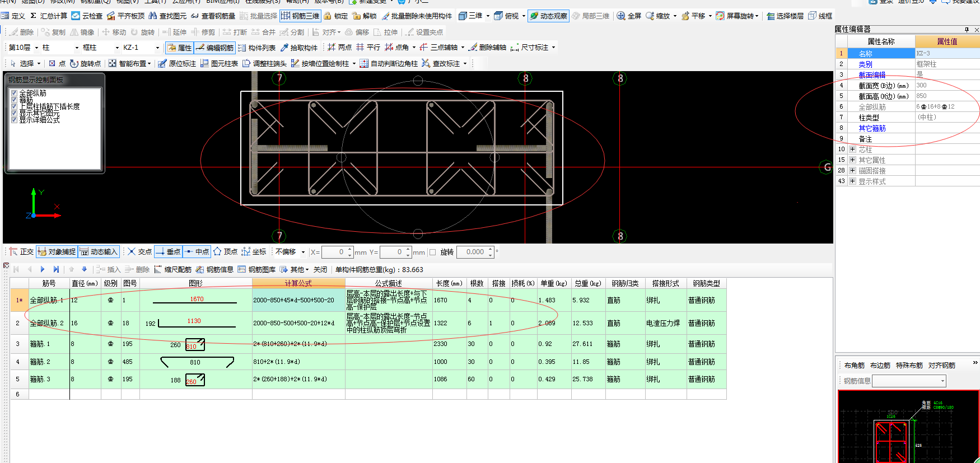Screen dimensions: 980x463
Task: Select 平行 parallel axis tool
Action: click(x=368, y=48)
